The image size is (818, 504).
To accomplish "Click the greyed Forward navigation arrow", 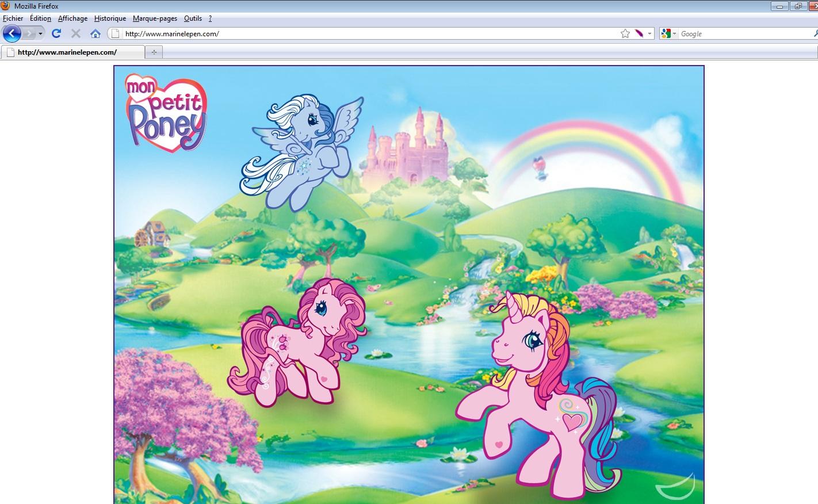I will (29, 33).
